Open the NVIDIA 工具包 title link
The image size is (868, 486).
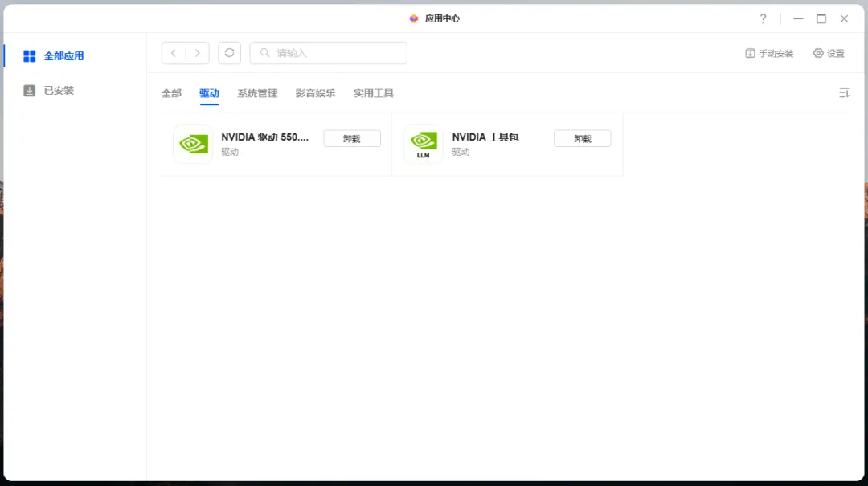pyautogui.click(x=485, y=137)
